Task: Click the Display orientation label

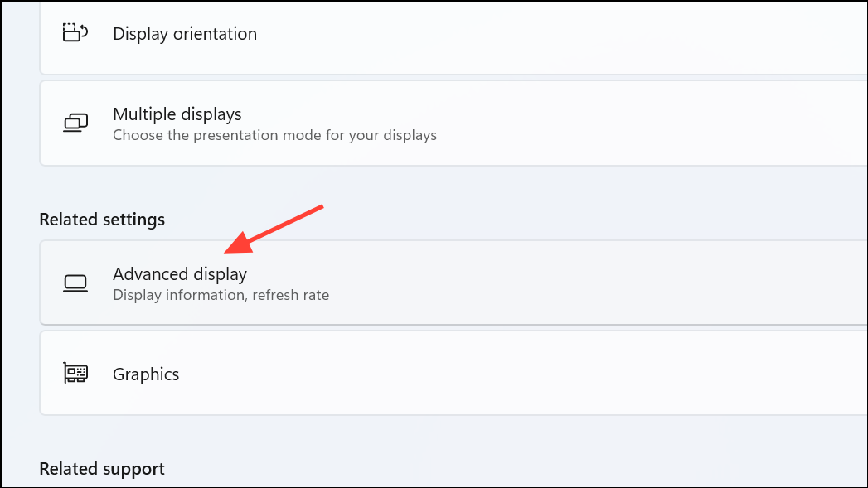Action: (x=184, y=33)
